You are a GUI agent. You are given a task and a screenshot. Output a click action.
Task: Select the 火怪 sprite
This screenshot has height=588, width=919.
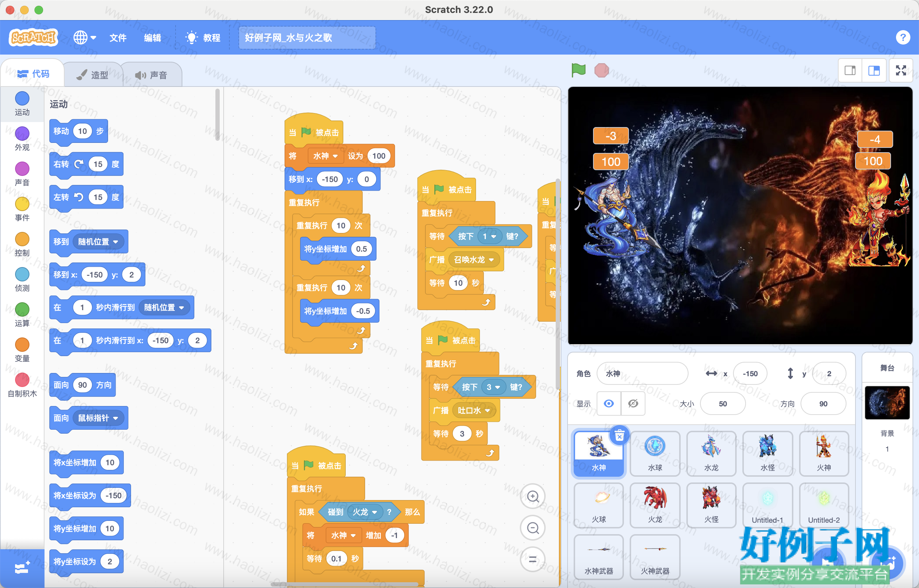(711, 505)
